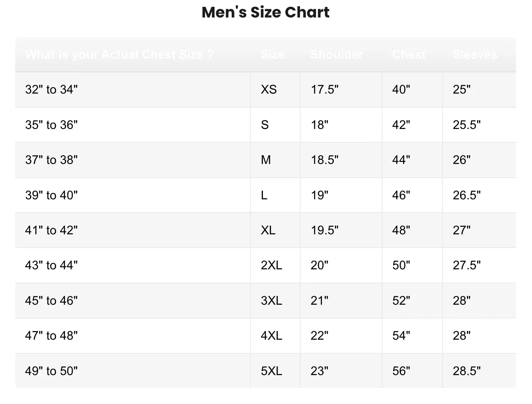Screen dimensions: 532x404
Task: Select the "Shoulder" column header
Action: tap(337, 55)
